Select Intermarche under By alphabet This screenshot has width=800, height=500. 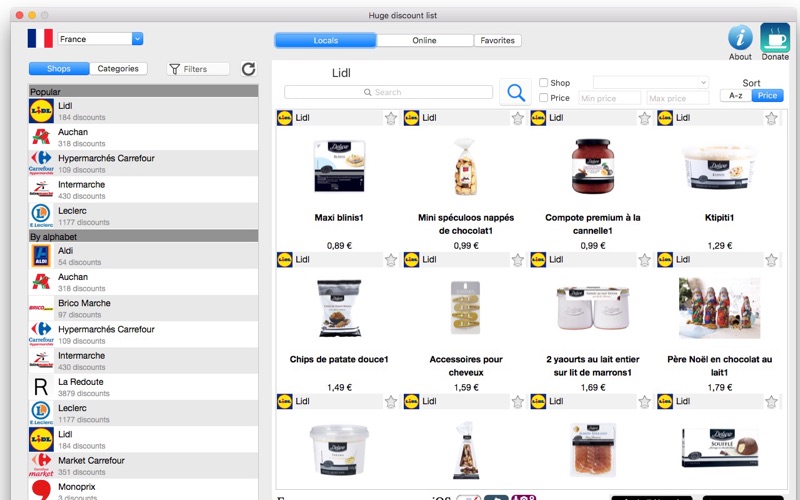pyautogui.click(x=143, y=361)
